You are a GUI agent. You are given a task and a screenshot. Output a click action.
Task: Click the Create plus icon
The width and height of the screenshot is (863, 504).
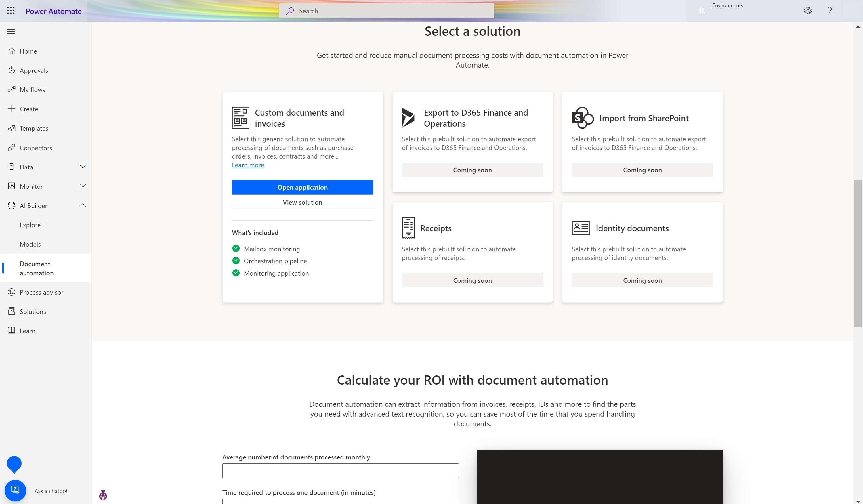12,109
